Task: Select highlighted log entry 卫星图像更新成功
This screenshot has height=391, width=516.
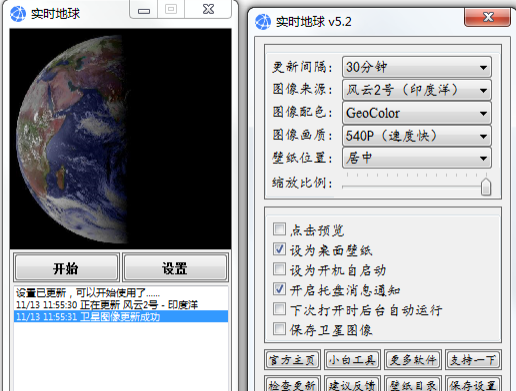Action: click(x=121, y=316)
